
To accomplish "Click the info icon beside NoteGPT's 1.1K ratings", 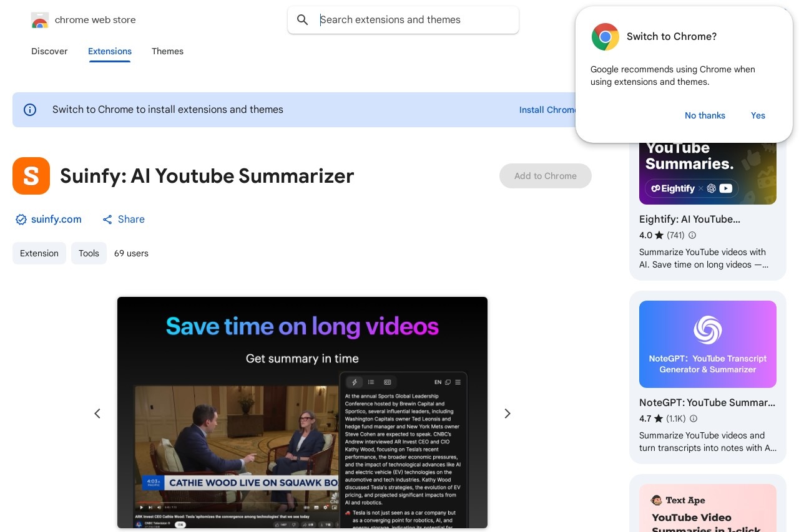I will click(x=694, y=419).
